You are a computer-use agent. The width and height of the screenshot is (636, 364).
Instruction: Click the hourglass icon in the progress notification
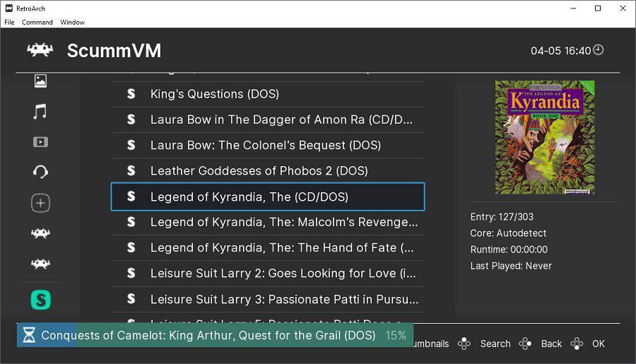[29, 335]
